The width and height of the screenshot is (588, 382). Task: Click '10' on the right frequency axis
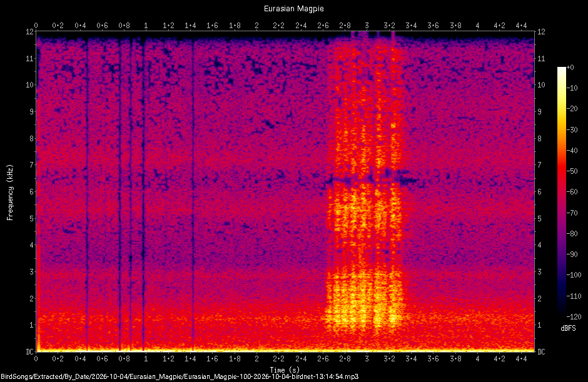(541, 85)
